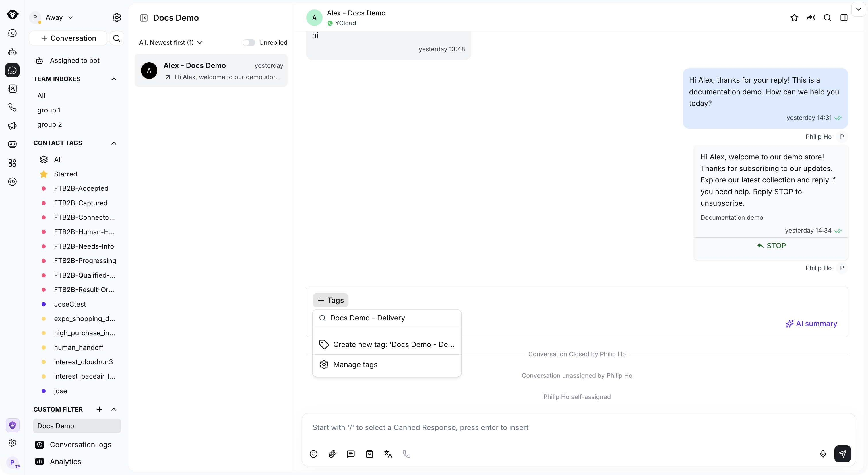Open the bot icon in left sidebar
This screenshot has height=475, width=868.
[12, 52]
